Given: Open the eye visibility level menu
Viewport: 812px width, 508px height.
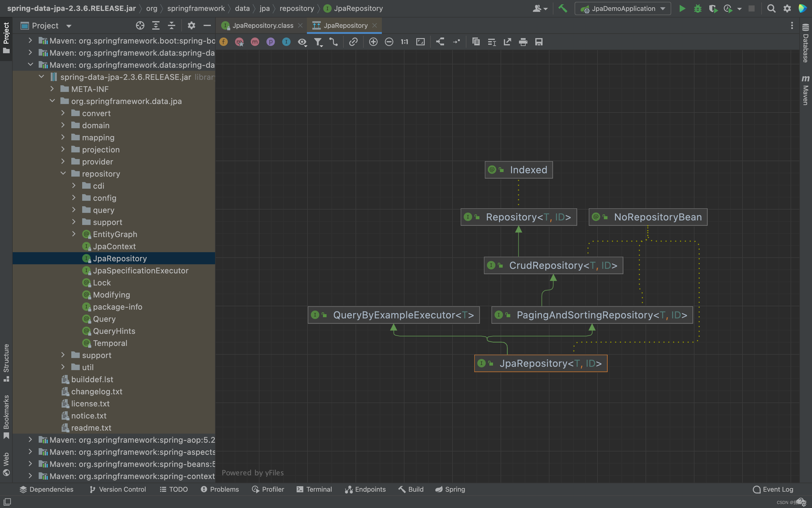Looking at the screenshot, I should (x=302, y=42).
